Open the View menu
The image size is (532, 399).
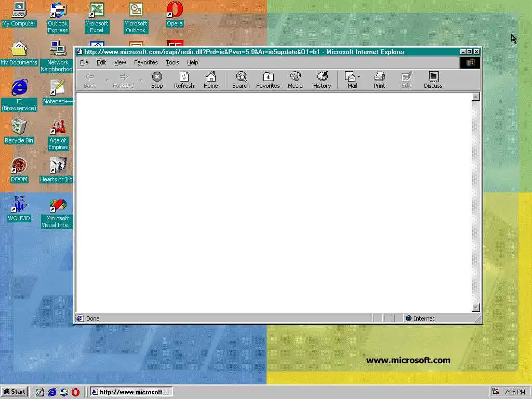120,62
